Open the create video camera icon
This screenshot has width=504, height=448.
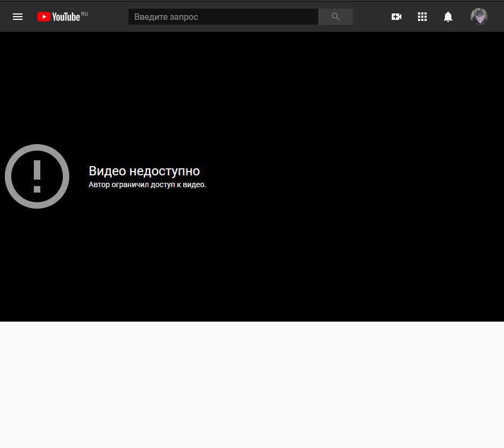[x=397, y=17]
